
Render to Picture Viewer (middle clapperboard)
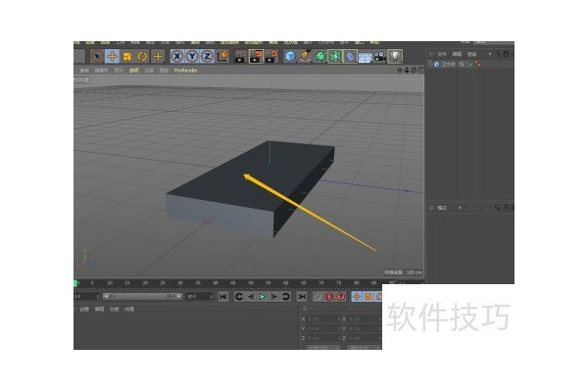coord(256,57)
